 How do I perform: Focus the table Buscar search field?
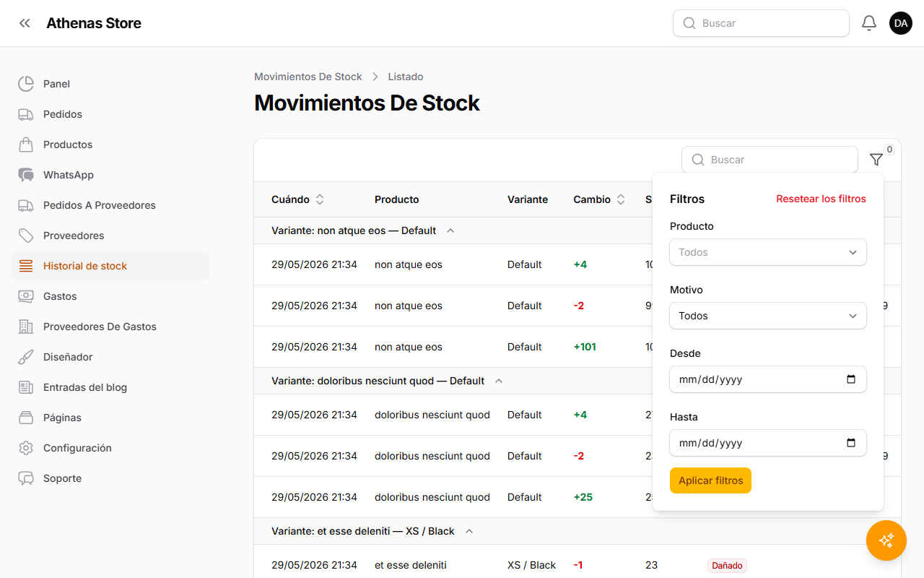pos(770,160)
